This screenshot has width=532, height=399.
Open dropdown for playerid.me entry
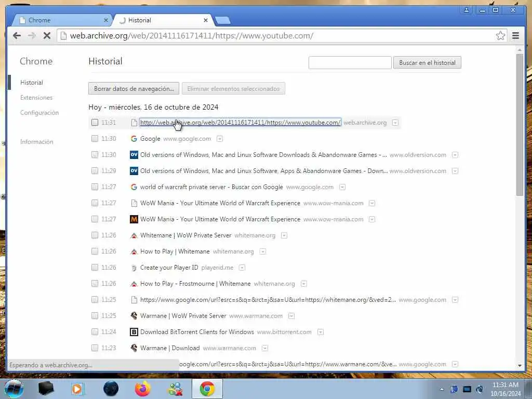(242, 268)
